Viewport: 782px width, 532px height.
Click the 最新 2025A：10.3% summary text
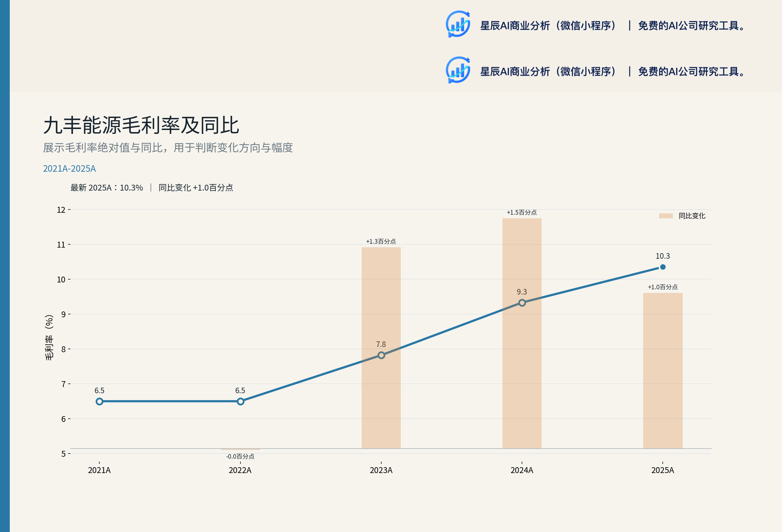pos(107,187)
